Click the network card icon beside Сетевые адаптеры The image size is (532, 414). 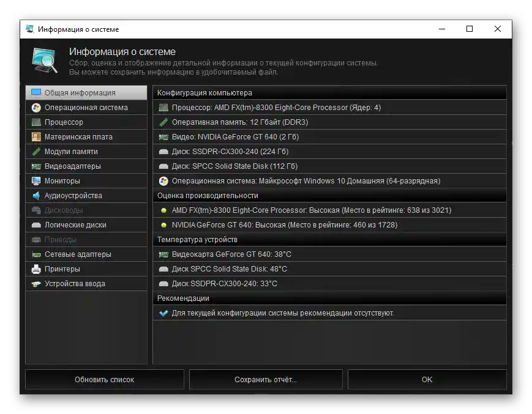(36, 254)
